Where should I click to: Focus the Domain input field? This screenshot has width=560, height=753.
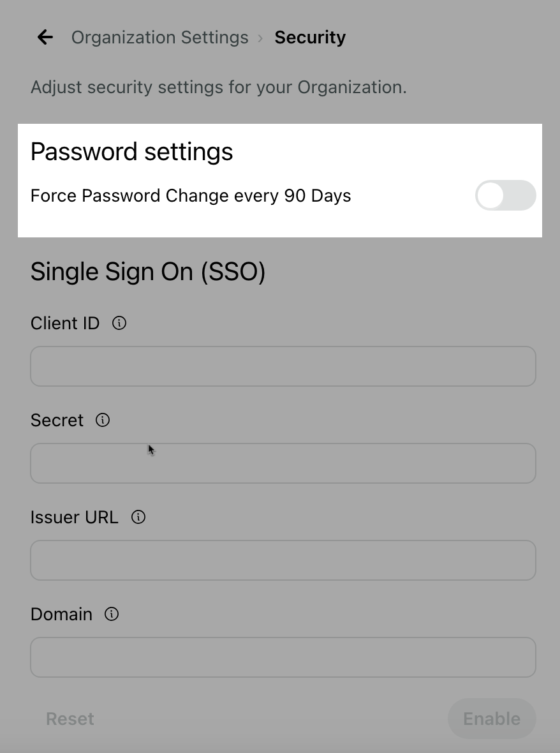[x=283, y=657]
